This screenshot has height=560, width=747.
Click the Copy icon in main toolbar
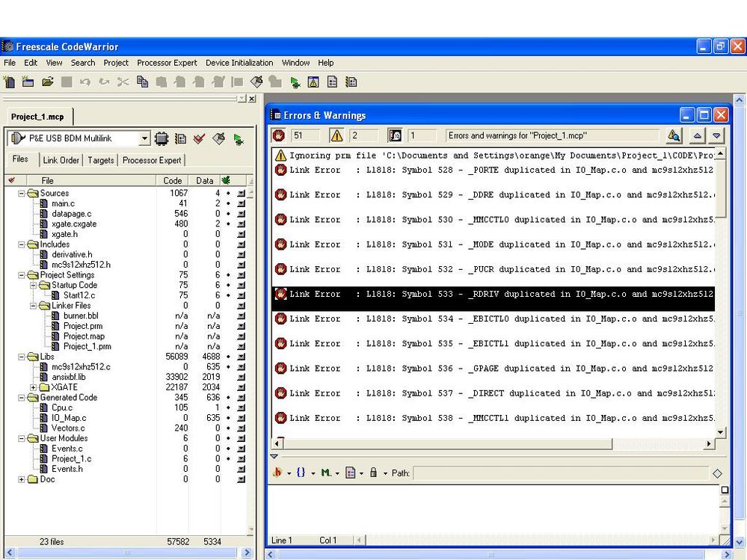click(x=142, y=82)
